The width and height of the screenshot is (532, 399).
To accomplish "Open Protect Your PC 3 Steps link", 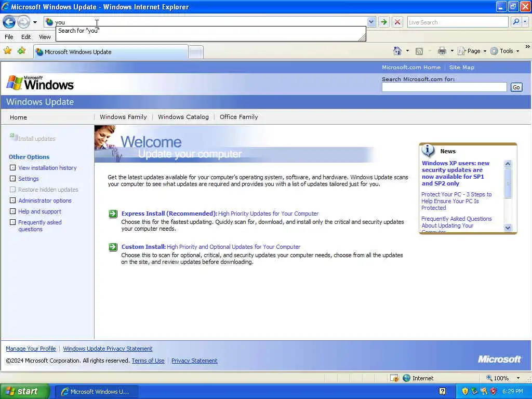I will (456, 201).
